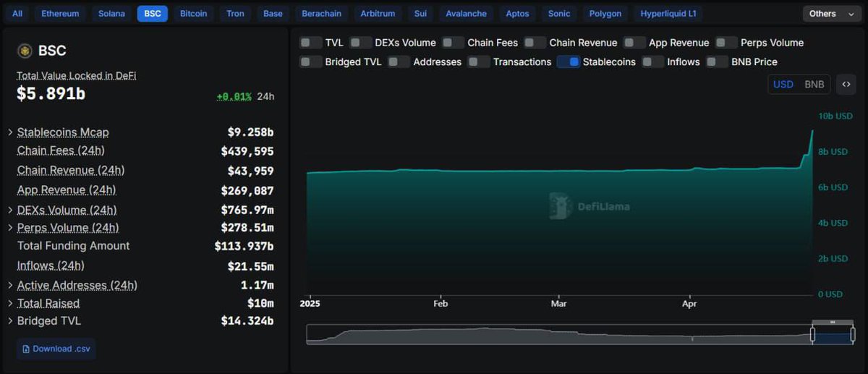The width and height of the screenshot is (868, 374).
Task: Expand the Stablecoins Mcap row
Action: pos(10,132)
